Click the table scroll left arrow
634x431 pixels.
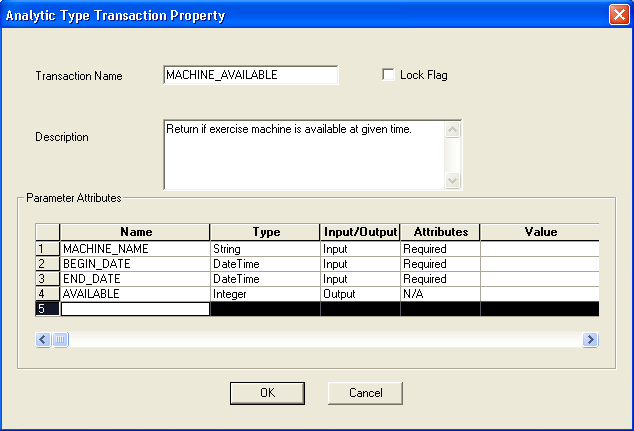point(43,340)
